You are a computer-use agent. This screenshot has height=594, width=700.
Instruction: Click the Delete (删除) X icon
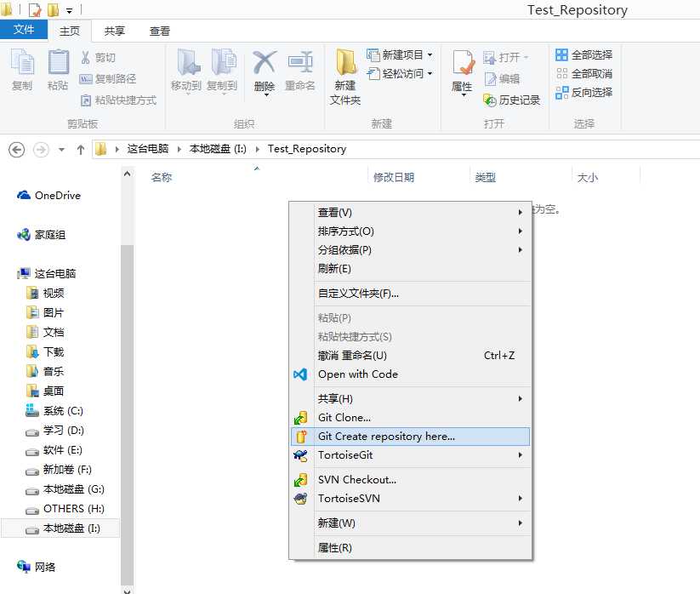click(x=265, y=62)
